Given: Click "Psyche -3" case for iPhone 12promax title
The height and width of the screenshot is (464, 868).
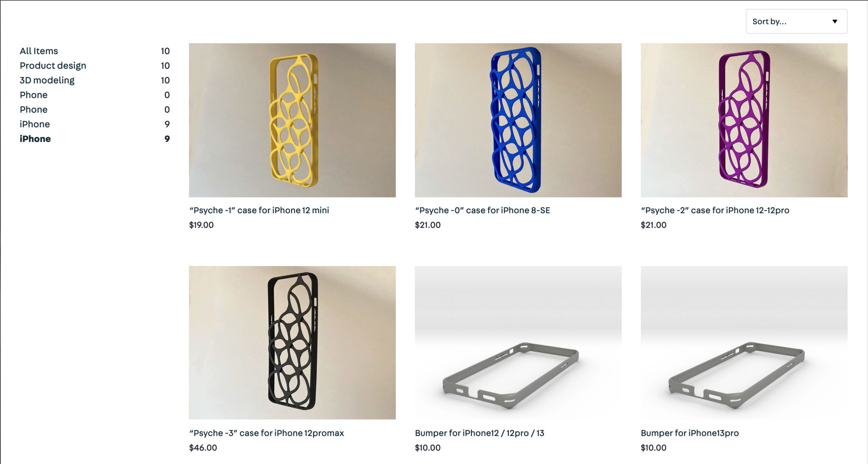Looking at the screenshot, I should click(267, 433).
